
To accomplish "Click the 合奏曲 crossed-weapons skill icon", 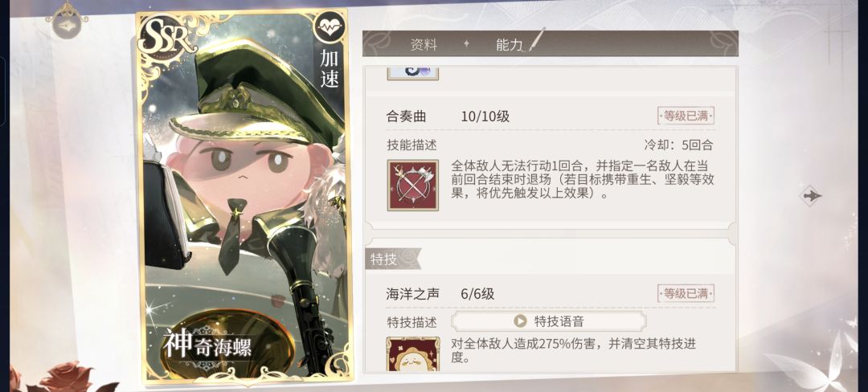I will click(x=412, y=186).
